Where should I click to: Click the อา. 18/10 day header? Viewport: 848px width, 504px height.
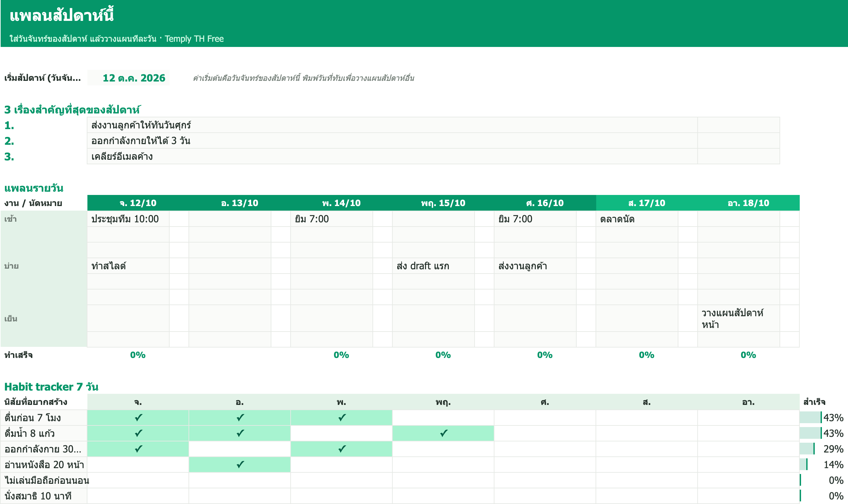click(749, 203)
